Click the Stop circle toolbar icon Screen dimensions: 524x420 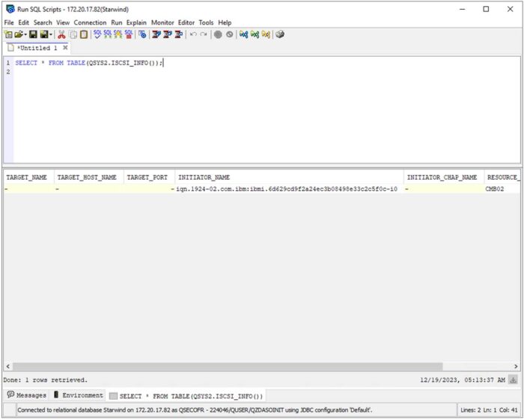218,34
